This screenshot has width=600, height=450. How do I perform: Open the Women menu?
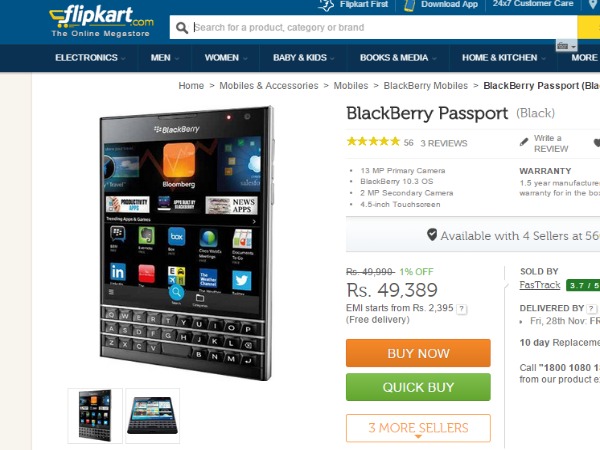226,58
